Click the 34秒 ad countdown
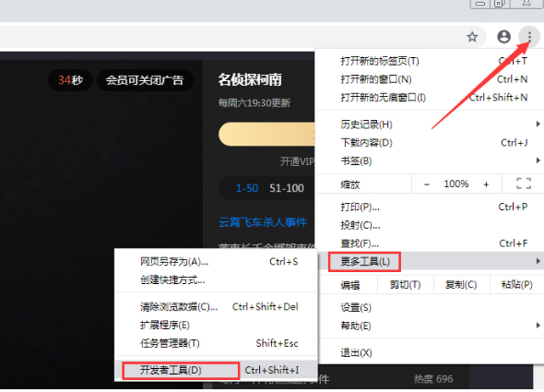This screenshot has width=544, height=392. coord(70,80)
